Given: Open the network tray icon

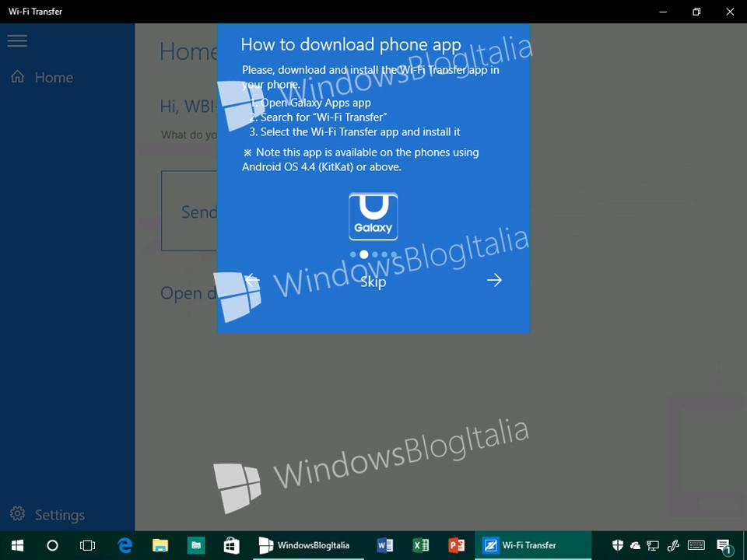Looking at the screenshot, I should pyautogui.click(x=653, y=545).
